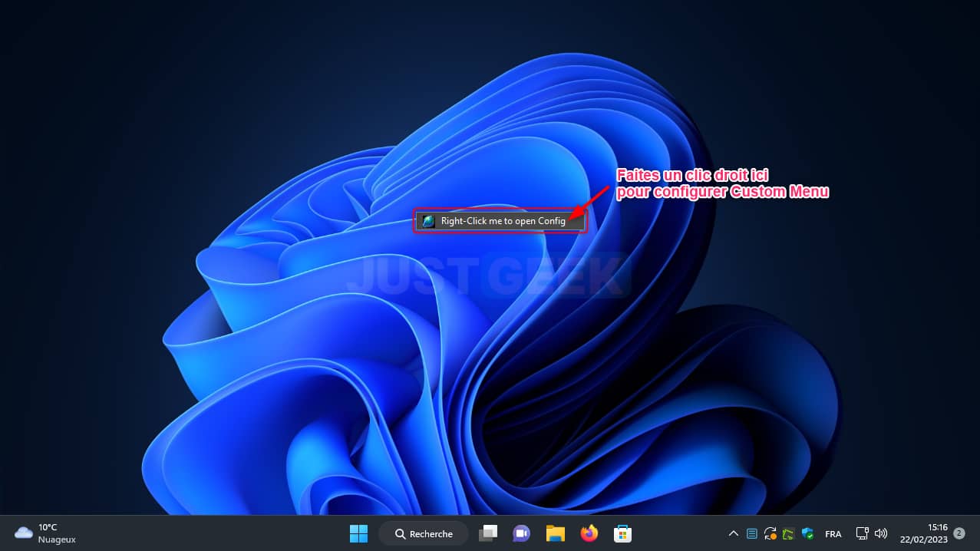
Task: Click the Right-Click me to open Config bar
Action: (x=500, y=221)
